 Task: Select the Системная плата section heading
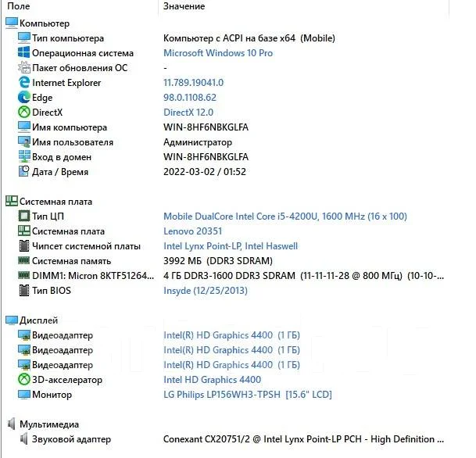55,202
